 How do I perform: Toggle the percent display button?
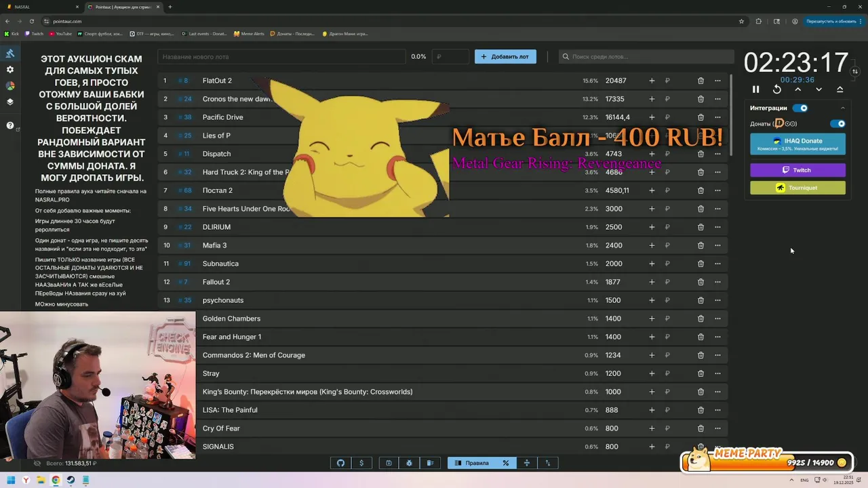[506, 463]
